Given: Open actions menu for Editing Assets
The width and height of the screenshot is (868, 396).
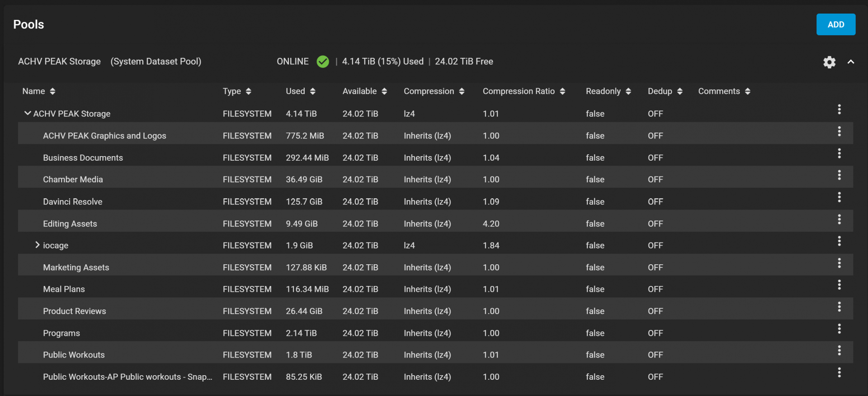Looking at the screenshot, I should (x=839, y=219).
